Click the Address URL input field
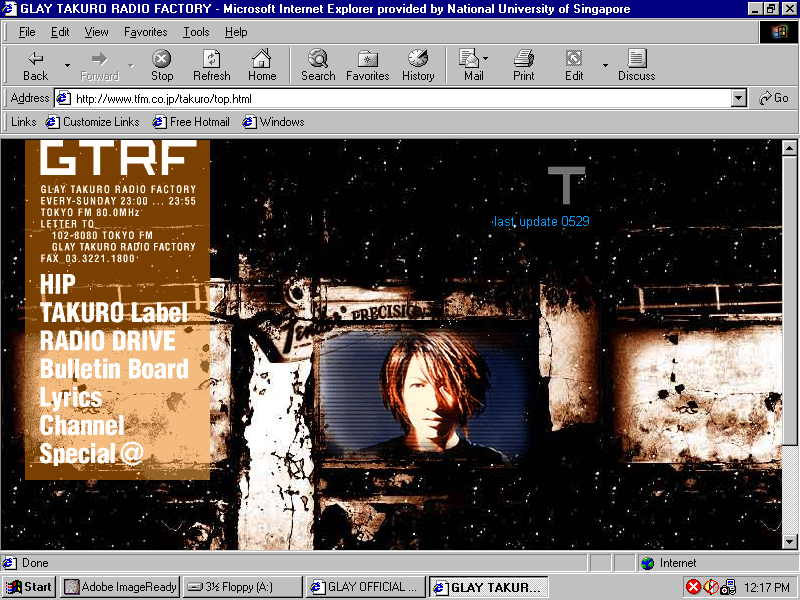 400,98
